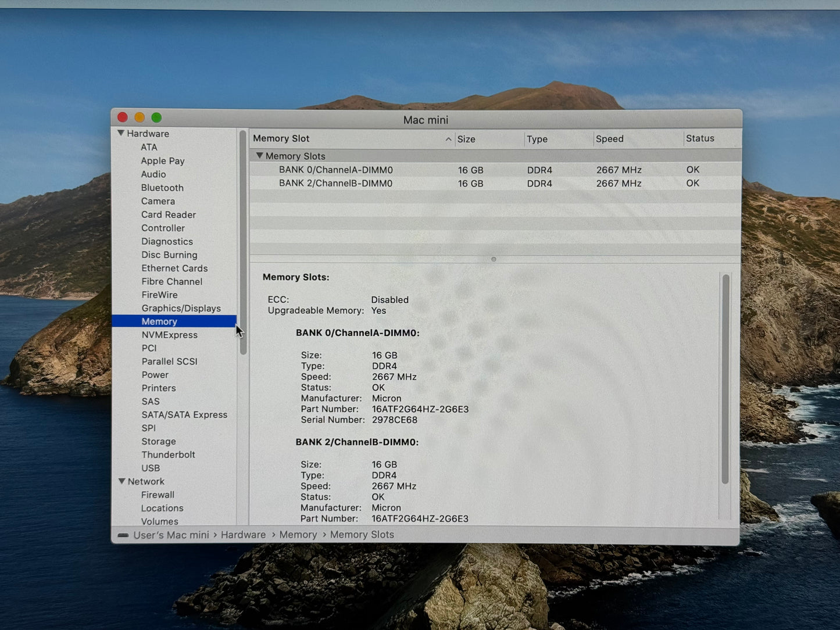The width and height of the screenshot is (840, 630).
Task: Select NVMExpress in the sidebar
Action: pyautogui.click(x=169, y=335)
